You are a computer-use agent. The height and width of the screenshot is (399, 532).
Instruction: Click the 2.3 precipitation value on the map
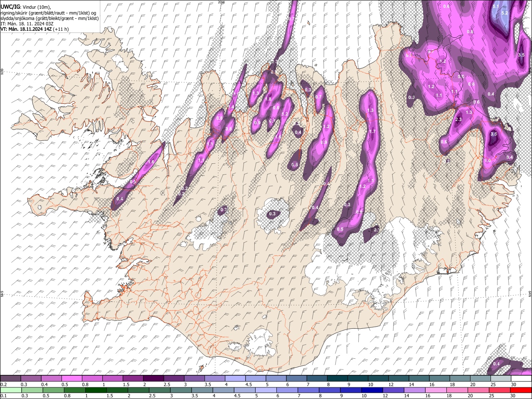tap(458, 120)
